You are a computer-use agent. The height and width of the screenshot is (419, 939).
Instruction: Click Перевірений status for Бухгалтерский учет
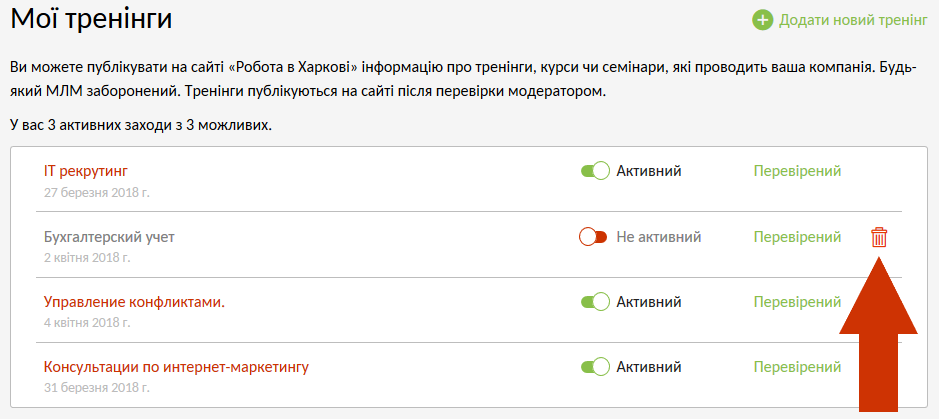797,237
